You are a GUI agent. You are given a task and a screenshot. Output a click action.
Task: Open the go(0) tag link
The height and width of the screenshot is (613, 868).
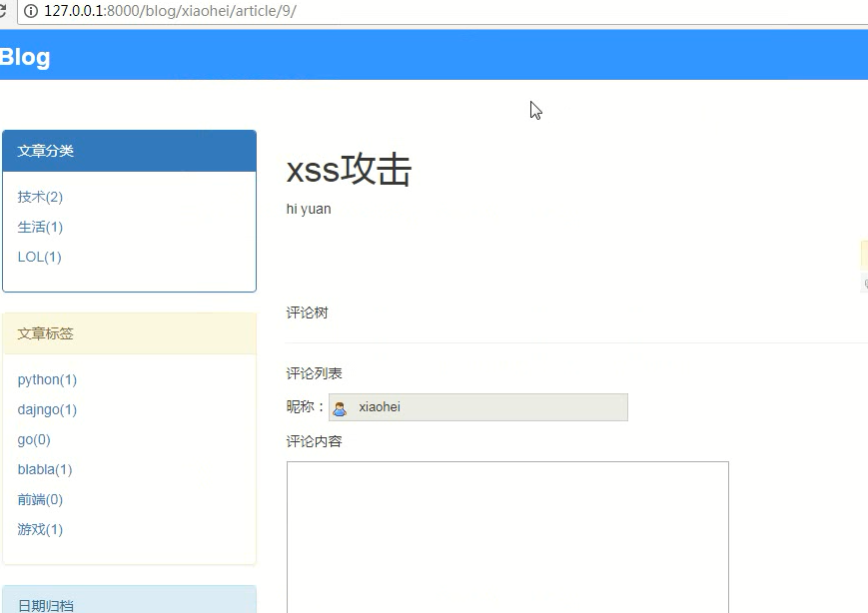pyautogui.click(x=34, y=440)
